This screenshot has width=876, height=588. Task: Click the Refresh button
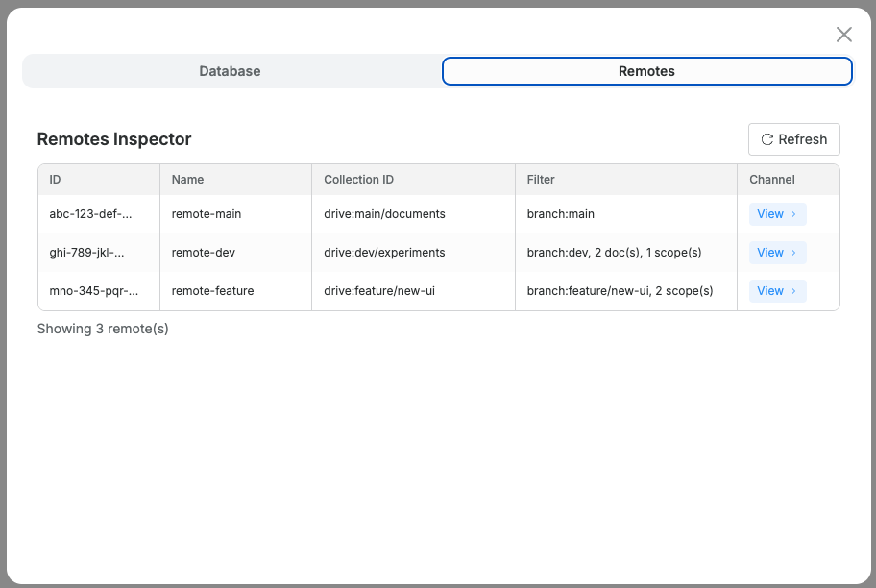click(793, 138)
